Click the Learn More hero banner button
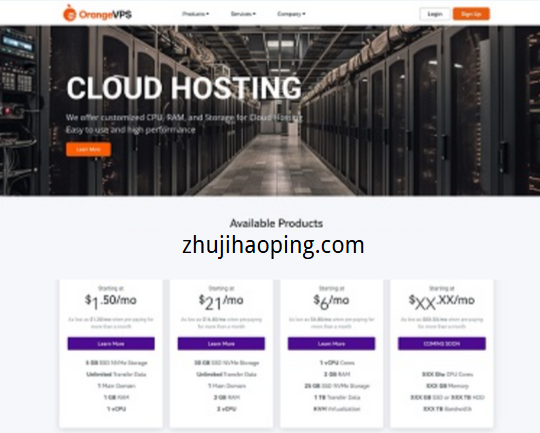 [89, 149]
